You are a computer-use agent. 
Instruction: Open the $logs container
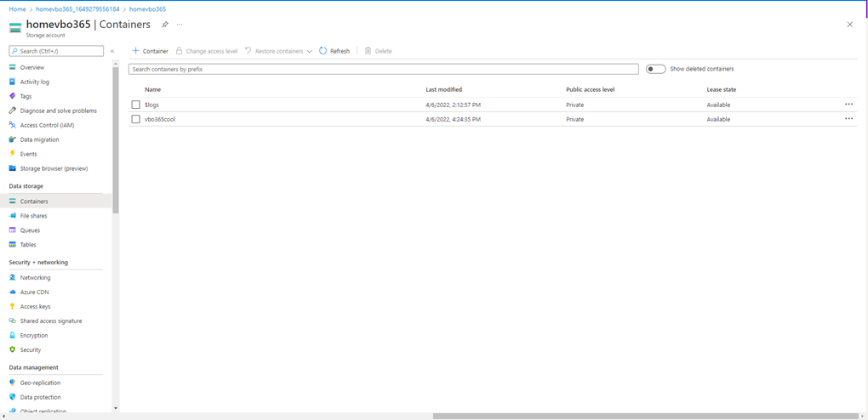click(x=151, y=105)
